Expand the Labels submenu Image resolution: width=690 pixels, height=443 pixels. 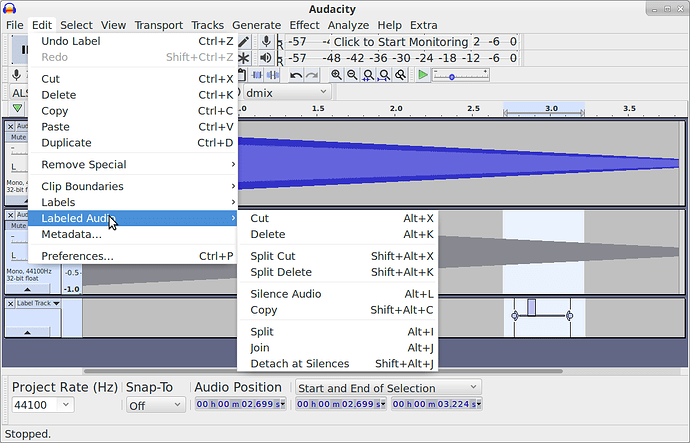pyautogui.click(x=133, y=202)
